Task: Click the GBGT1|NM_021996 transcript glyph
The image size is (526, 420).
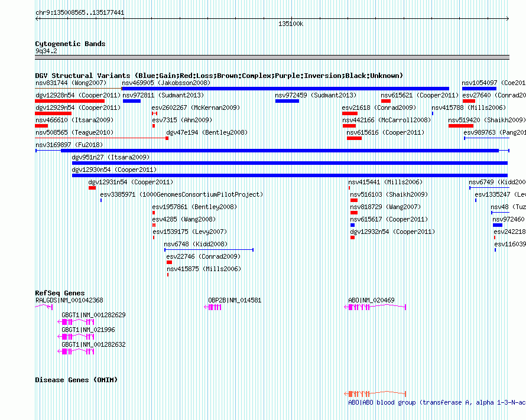Action: 76,337
